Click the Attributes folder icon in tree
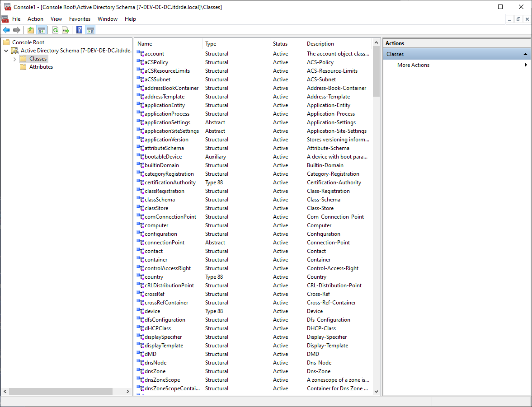The width and height of the screenshot is (532, 407). 23,67
